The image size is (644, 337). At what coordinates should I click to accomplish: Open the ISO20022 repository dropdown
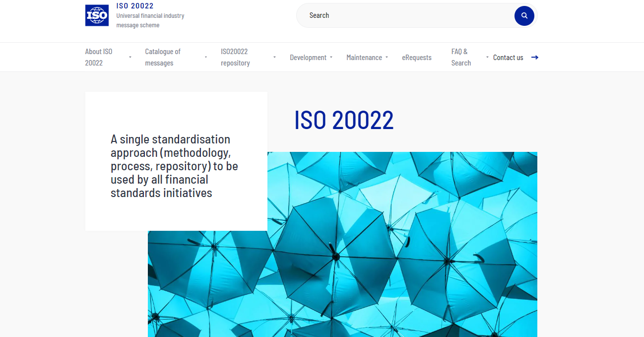click(274, 57)
